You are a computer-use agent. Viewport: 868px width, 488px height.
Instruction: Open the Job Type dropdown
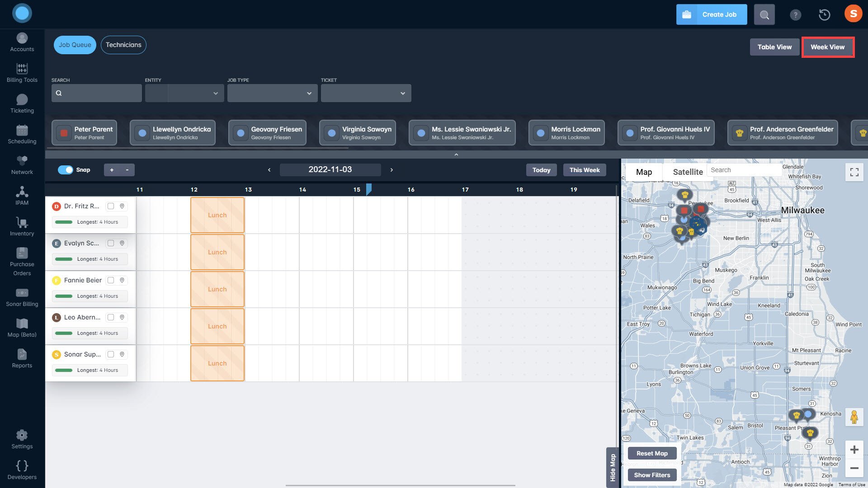pos(272,93)
